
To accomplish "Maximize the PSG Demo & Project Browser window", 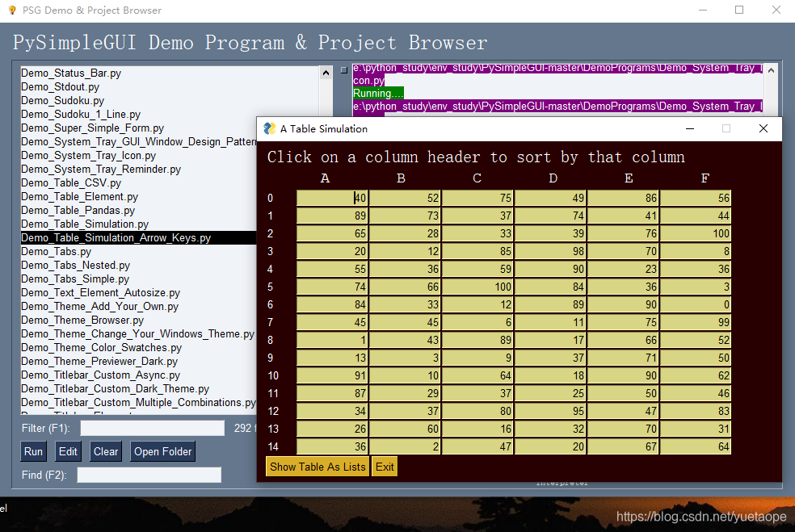I will tap(739, 10).
